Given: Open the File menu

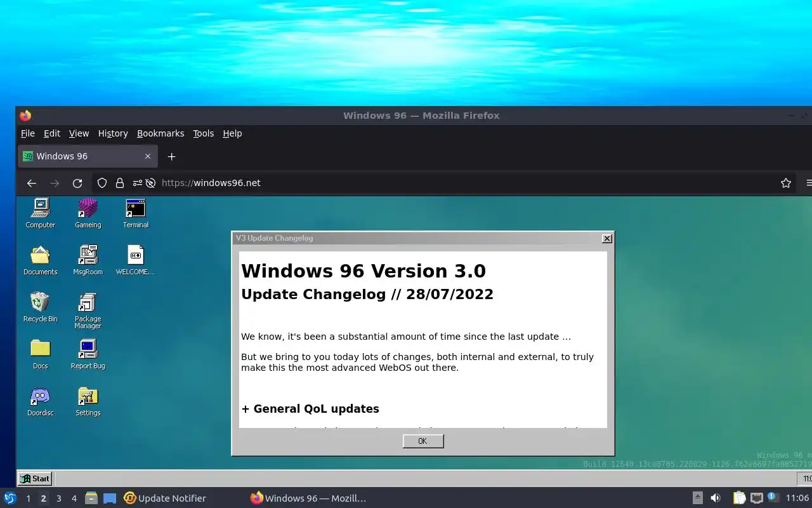Looking at the screenshot, I should [x=28, y=133].
